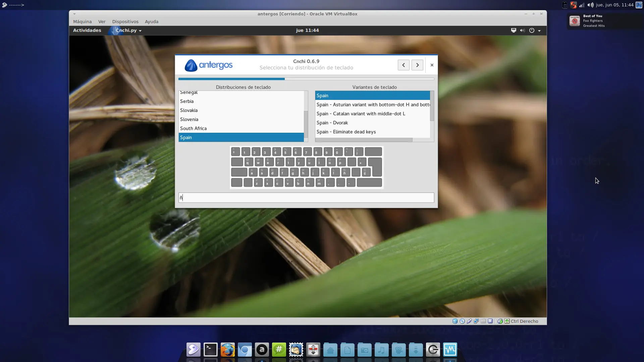
Task: Close the Cnchi installer dialog
Action: tap(432, 65)
